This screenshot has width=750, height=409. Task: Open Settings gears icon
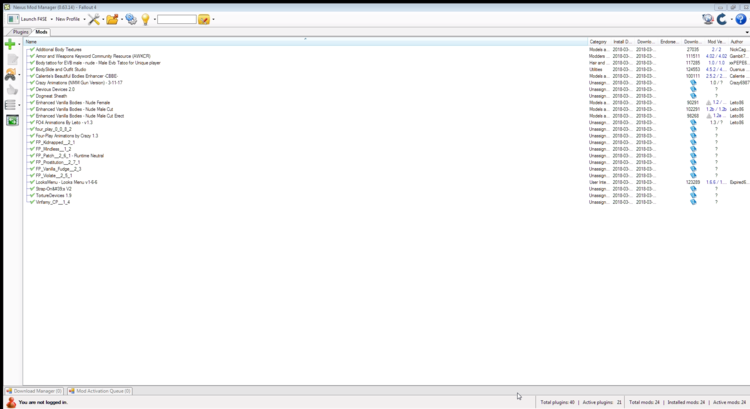(131, 19)
